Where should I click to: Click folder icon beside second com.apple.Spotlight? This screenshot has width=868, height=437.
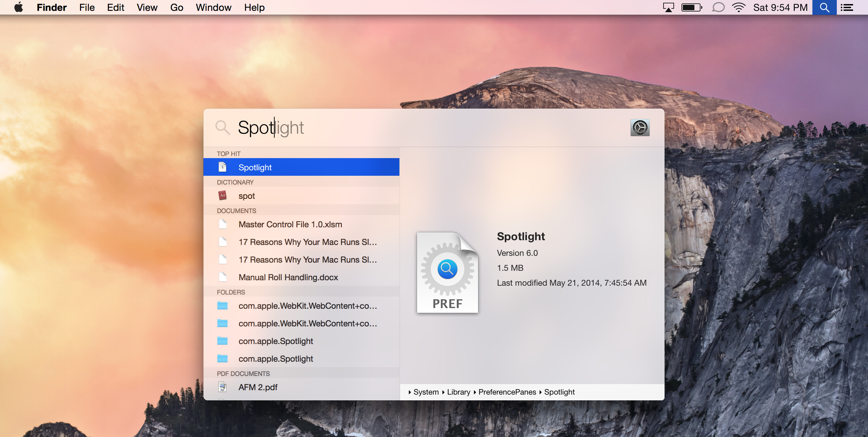(x=222, y=358)
